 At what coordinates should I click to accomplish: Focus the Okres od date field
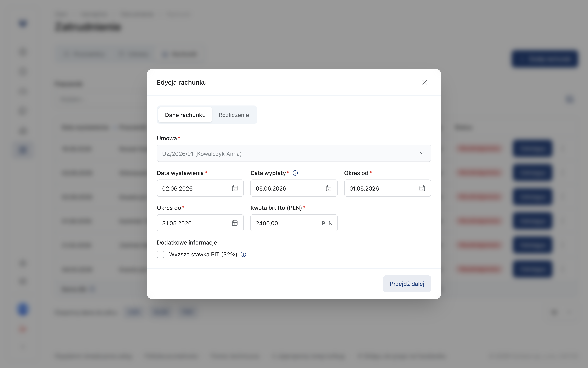388,188
